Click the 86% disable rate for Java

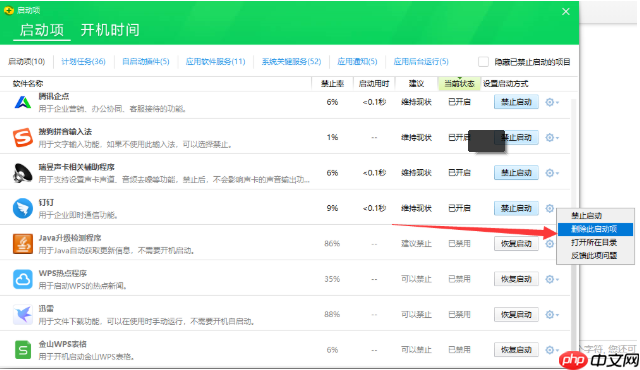pyautogui.click(x=332, y=244)
